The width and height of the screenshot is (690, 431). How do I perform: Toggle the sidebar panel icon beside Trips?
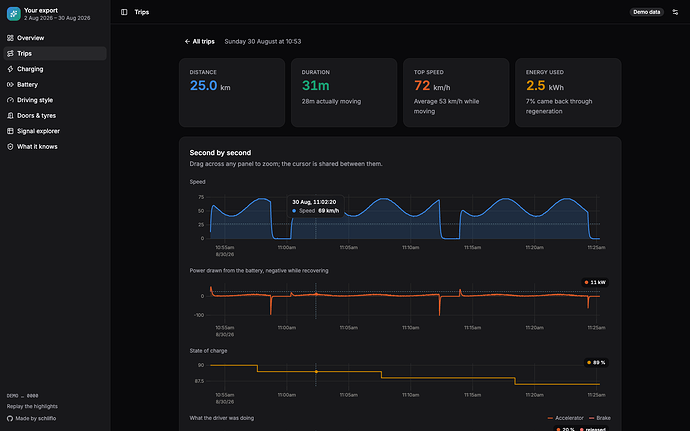(124, 12)
